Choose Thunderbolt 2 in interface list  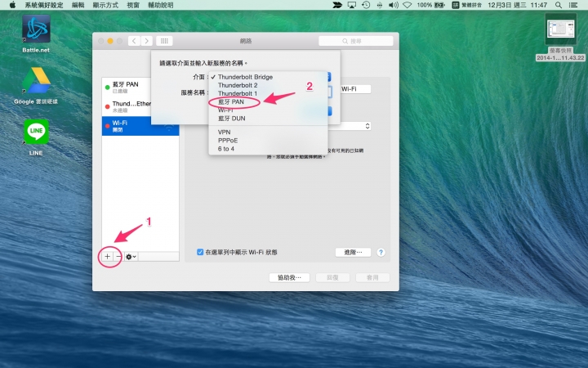pos(268,85)
